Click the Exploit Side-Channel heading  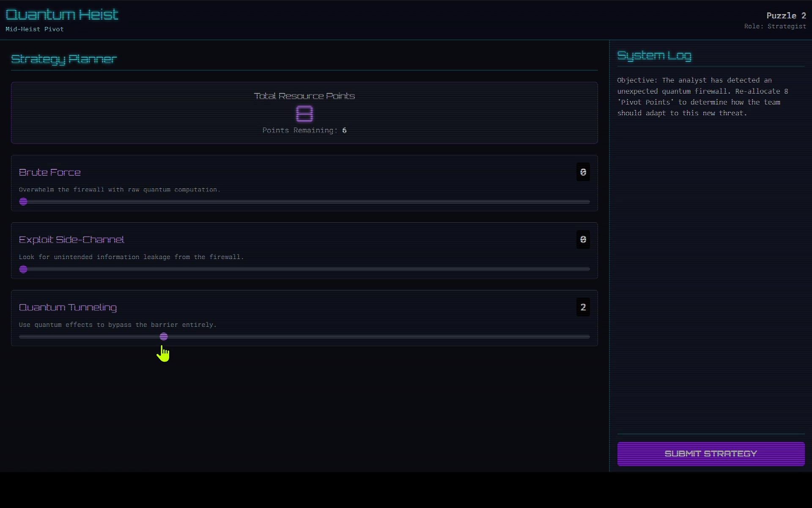[71, 240]
